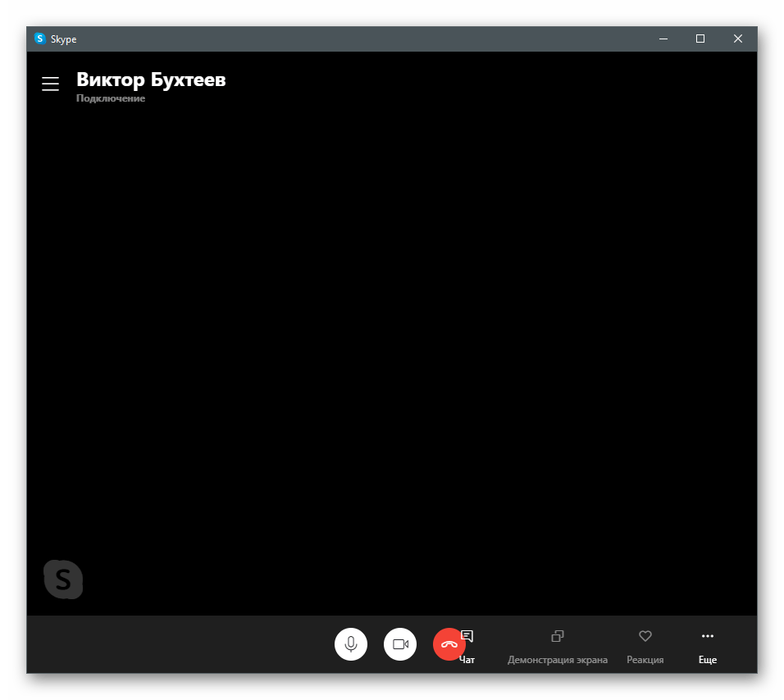The height and width of the screenshot is (700, 784).
Task: Mute the microphone
Action: coord(351,644)
